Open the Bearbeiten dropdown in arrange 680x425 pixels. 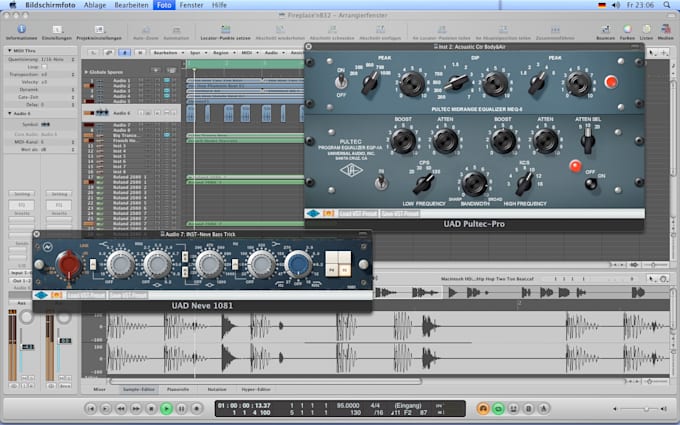[167, 52]
